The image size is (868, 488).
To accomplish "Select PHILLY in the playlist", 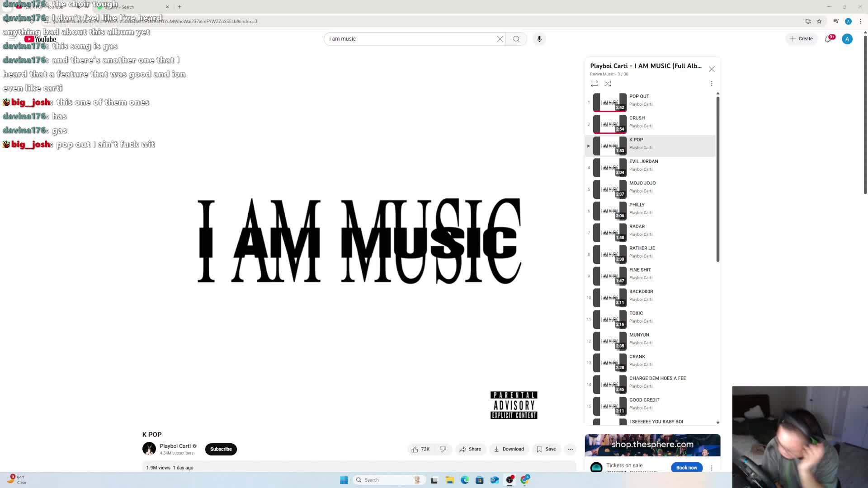I will click(x=651, y=211).
